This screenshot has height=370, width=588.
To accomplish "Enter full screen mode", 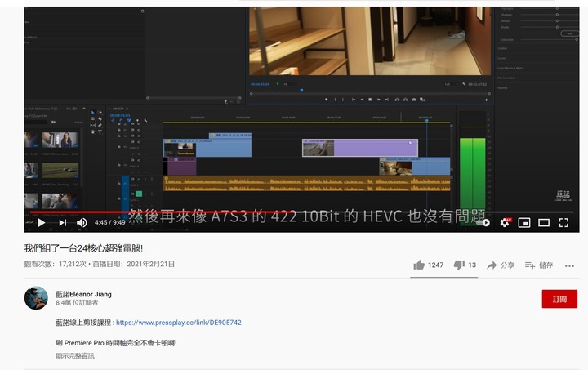I will [x=563, y=223].
